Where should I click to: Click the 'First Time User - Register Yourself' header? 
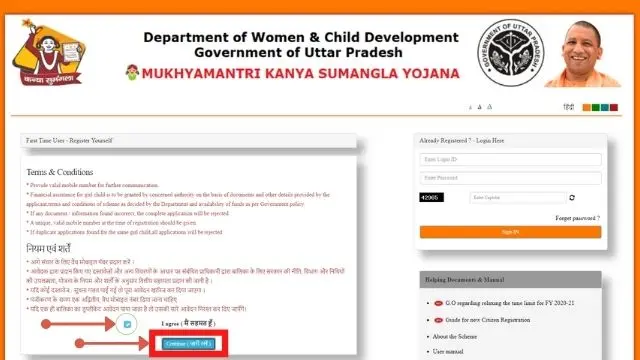point(189,140)
